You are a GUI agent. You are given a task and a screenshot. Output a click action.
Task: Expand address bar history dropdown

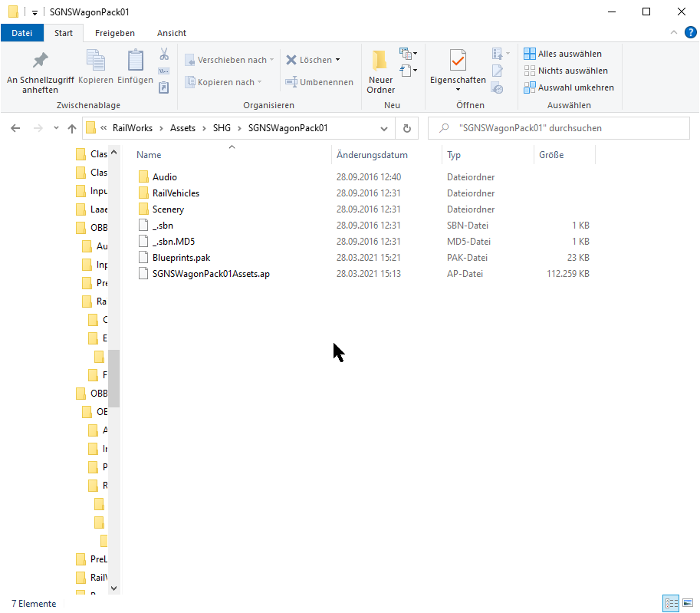384,129
